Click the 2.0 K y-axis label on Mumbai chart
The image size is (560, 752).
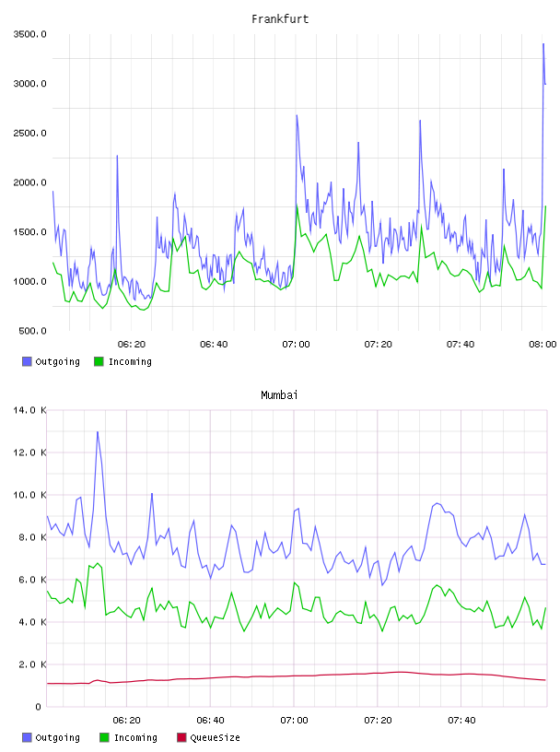[32, 664]
